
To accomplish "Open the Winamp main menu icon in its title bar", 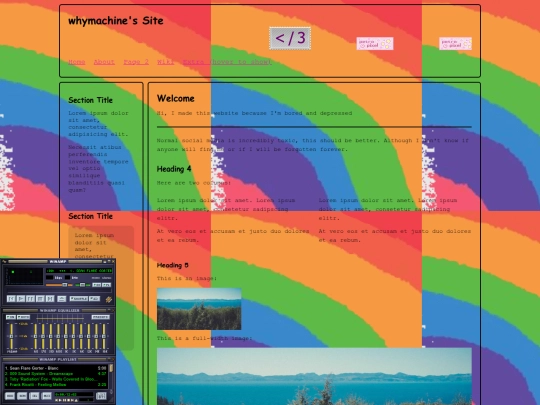I will [4, 261].
